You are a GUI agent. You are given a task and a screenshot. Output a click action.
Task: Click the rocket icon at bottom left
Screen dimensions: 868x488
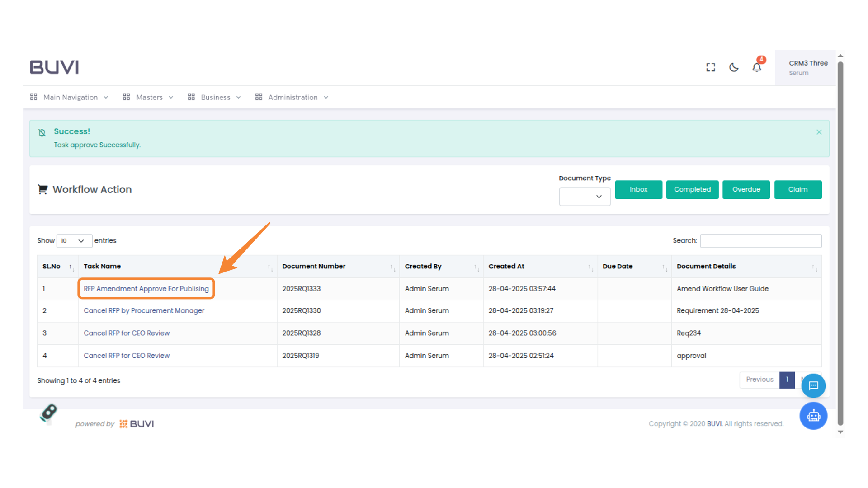click(48, 413)
